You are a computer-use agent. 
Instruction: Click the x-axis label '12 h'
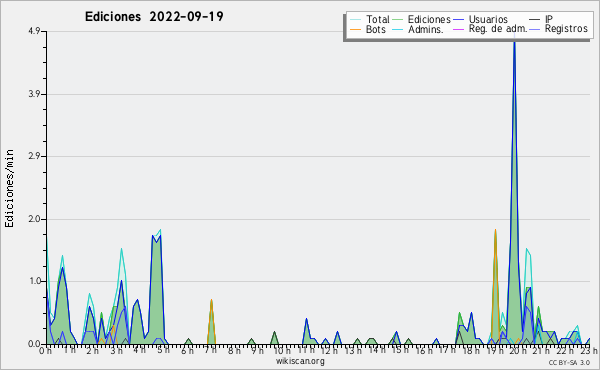click(329, 350)
